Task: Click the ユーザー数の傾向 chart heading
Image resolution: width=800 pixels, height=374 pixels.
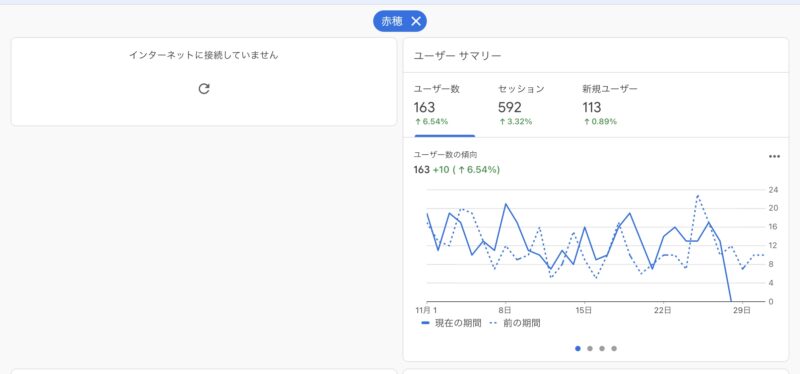Action: tap(445, 155)
